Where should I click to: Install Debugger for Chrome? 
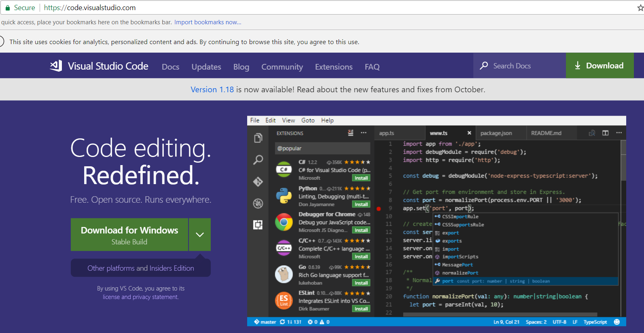[x=361, y=230]
